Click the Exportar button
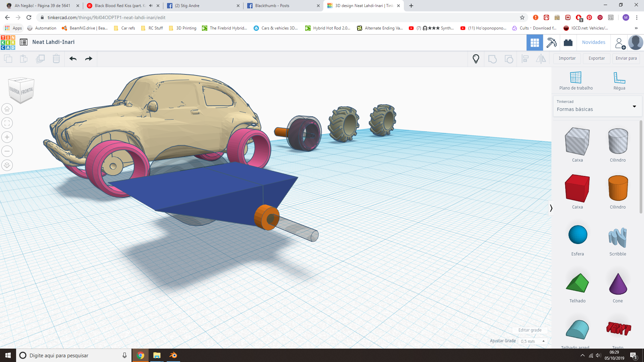The width and height of the screenshot is (644, 362). coord(597,58)
